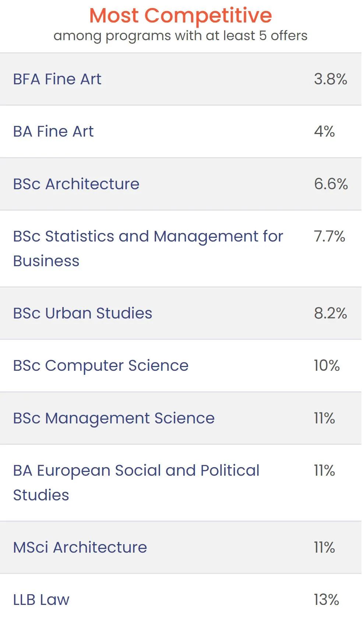Select BSc Architecture program link
Viewport: 364px width, 620px height.
[x=76, y=184]
